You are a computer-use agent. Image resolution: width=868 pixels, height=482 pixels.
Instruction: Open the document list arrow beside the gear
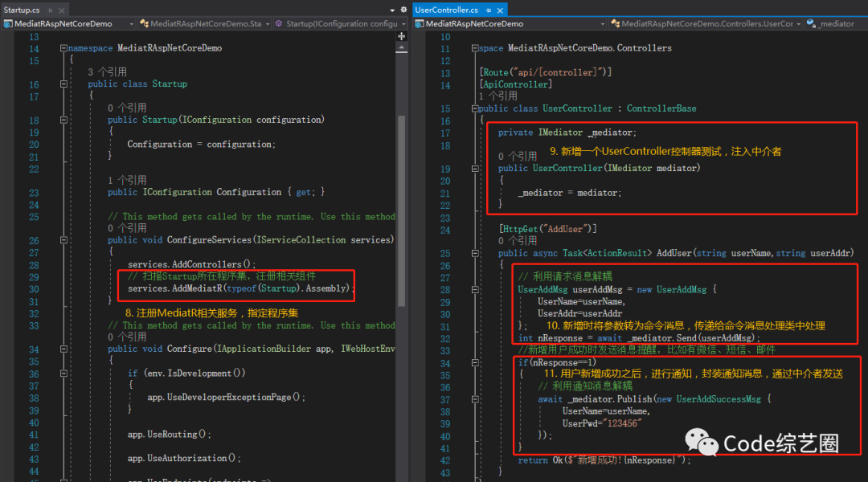pyautogui.click(x=392, y=10)
